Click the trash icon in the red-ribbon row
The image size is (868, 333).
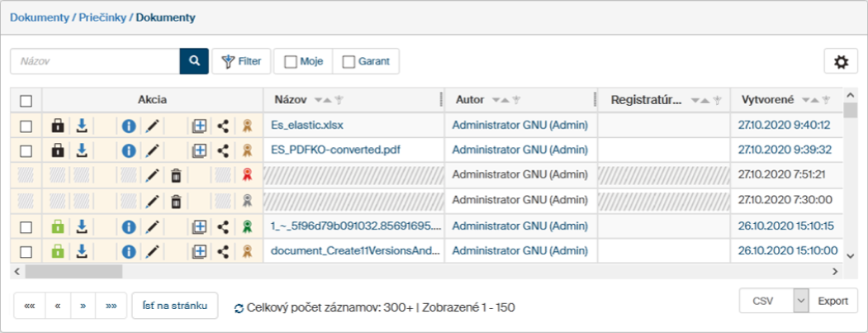point(176,175)
